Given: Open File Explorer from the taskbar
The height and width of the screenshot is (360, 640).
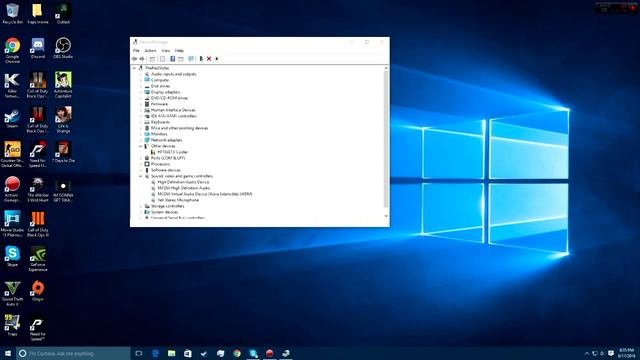Looking at the screenshot, I should 171,353.
